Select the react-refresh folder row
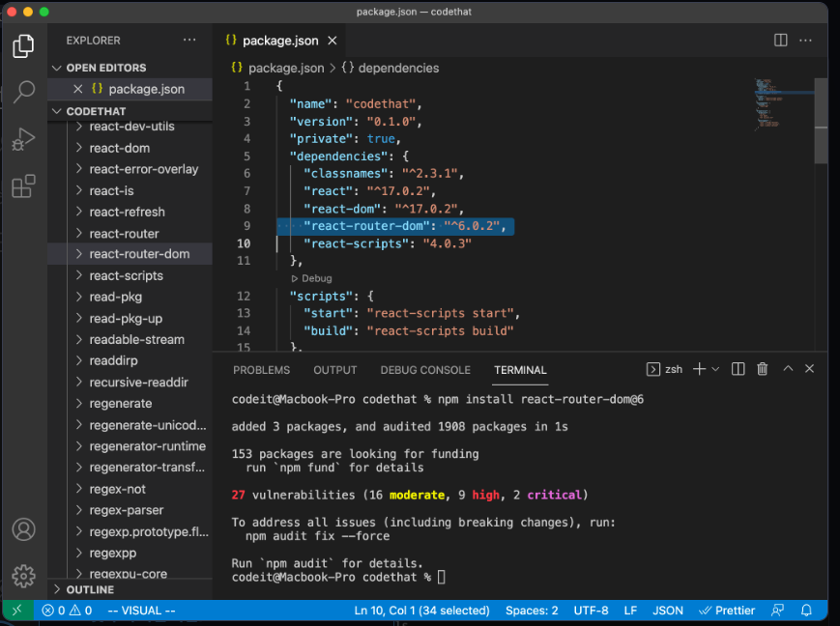This screenshot has height=626, width=840. (130, 213)
